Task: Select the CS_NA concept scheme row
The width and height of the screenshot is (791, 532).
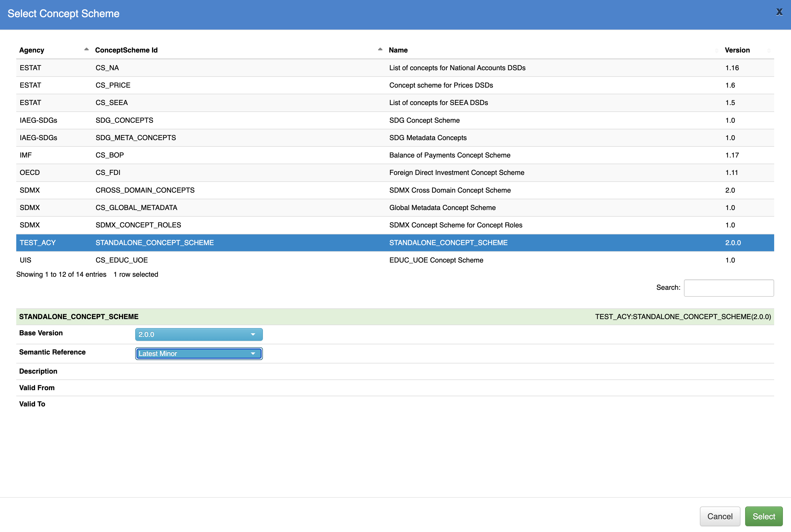Action: 395,68
